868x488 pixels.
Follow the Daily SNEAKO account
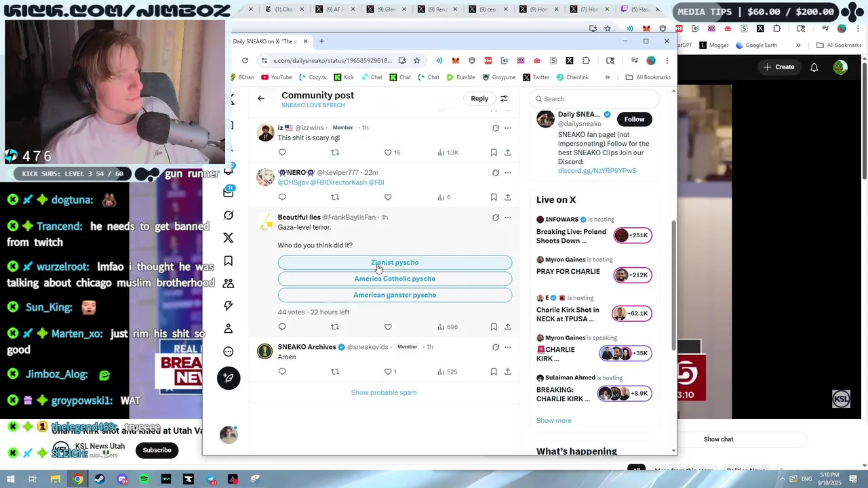coord(634,119)
